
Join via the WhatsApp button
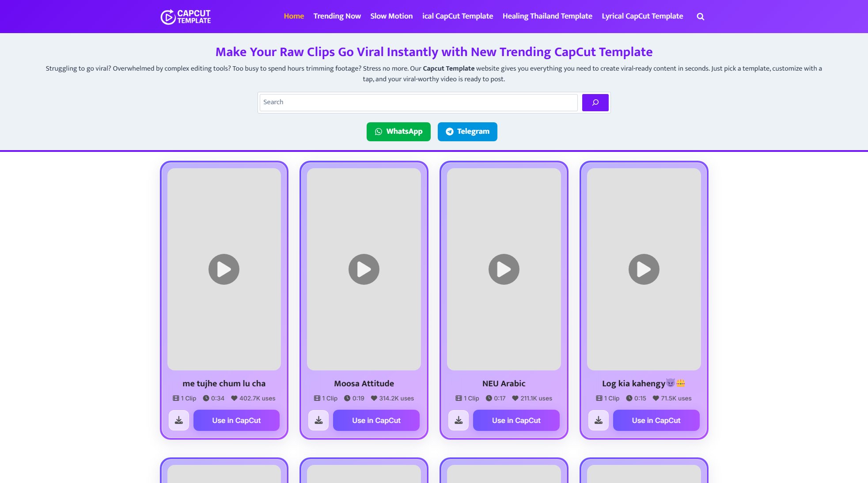[398, 132]
